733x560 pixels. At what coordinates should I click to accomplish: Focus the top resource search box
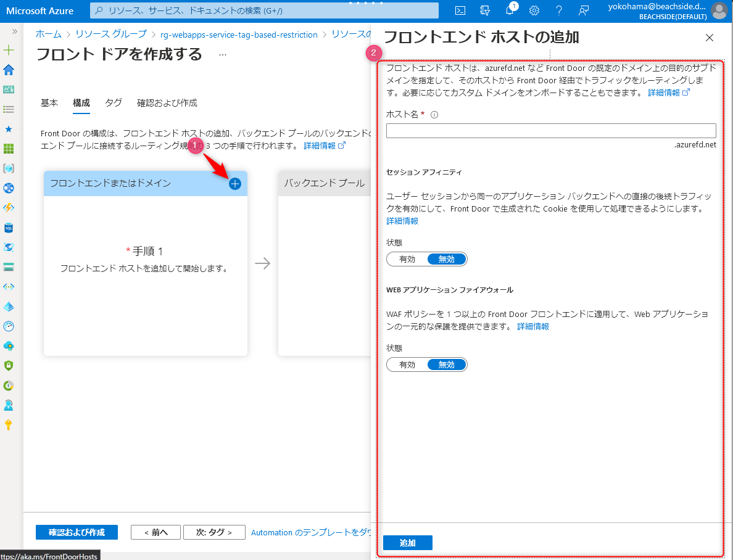click(x=264, y=10)
